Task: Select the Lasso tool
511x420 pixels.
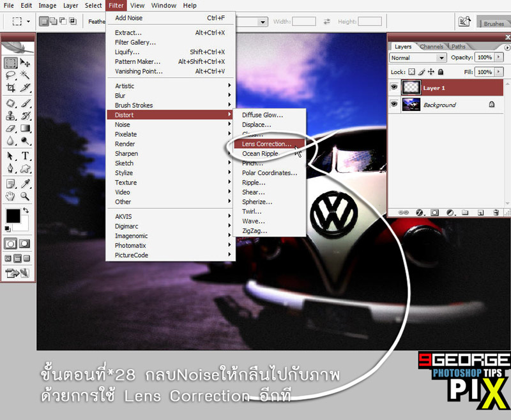Action: pyautogui.click(x=11, y=75)
